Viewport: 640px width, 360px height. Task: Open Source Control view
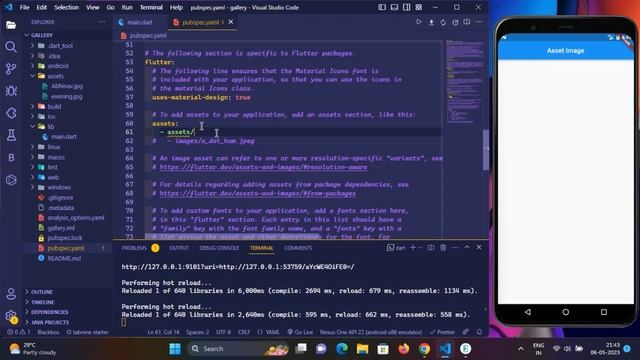[11, 69]
